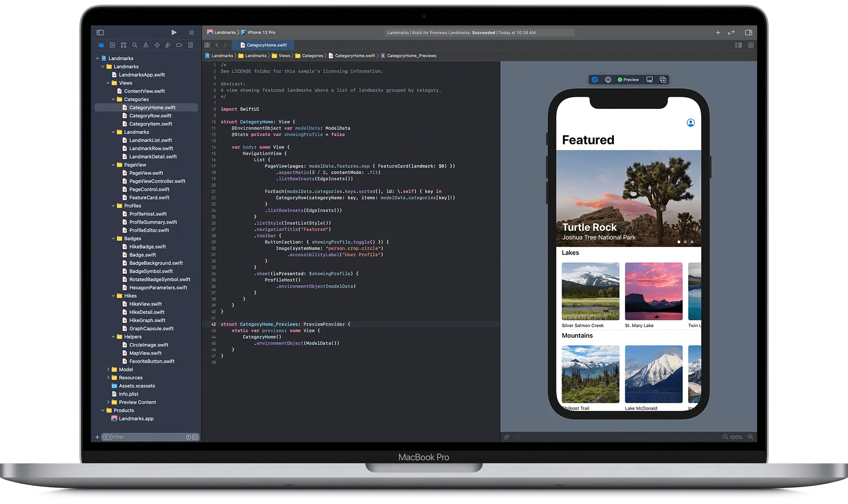Open the Report navigator
Screen dimensions: 848x504
190,45
